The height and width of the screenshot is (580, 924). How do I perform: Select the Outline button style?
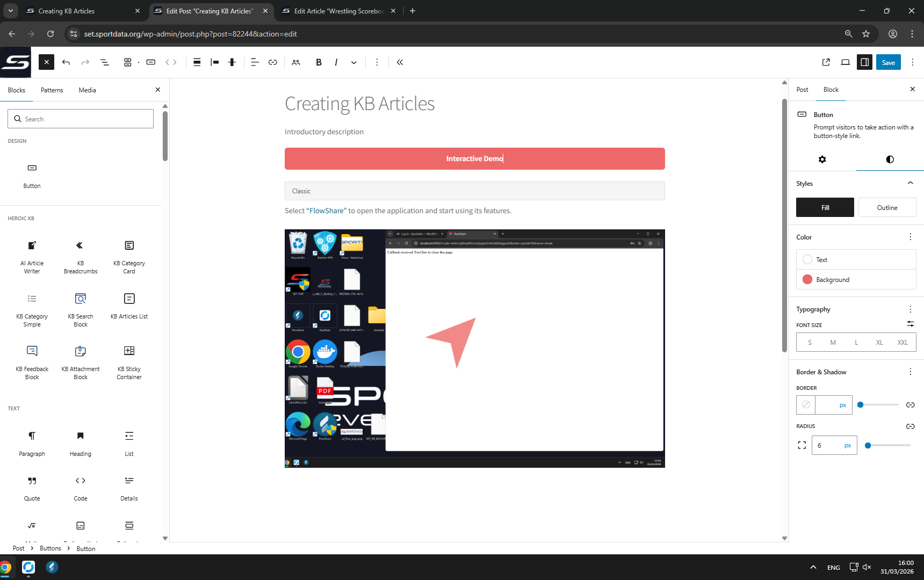pyautogui.click(x=887, y=207)
